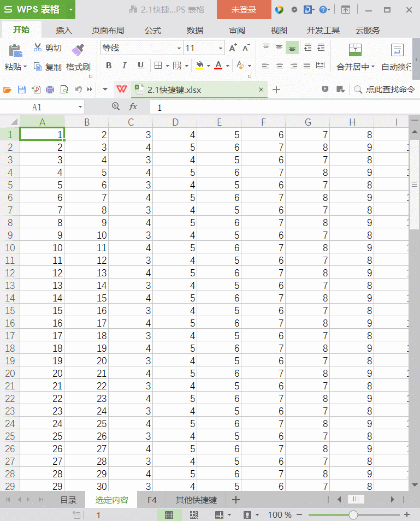
Task: Select cell D10 containing the value 5
Action: 175,247
